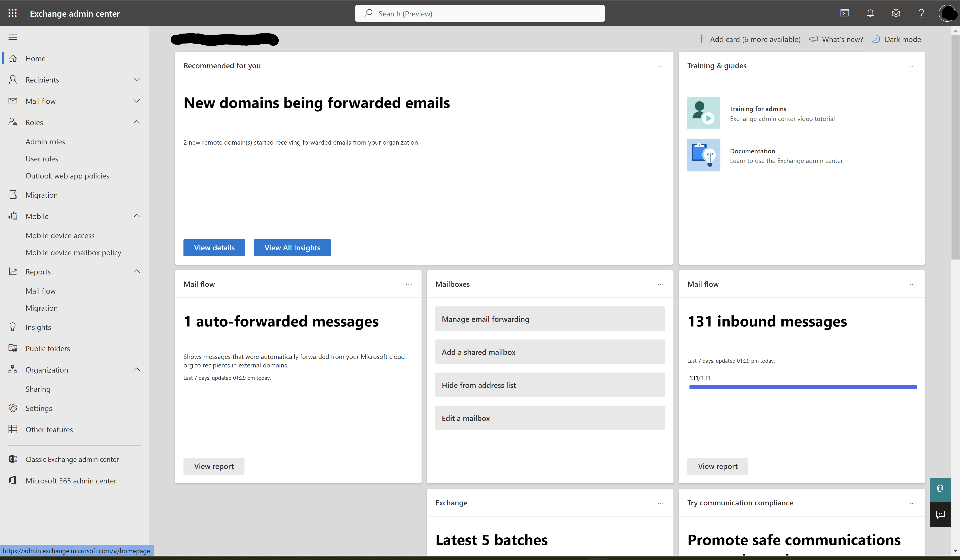Play Training for admins video thumbnail
Screen dimensions: 960x560
703,113
